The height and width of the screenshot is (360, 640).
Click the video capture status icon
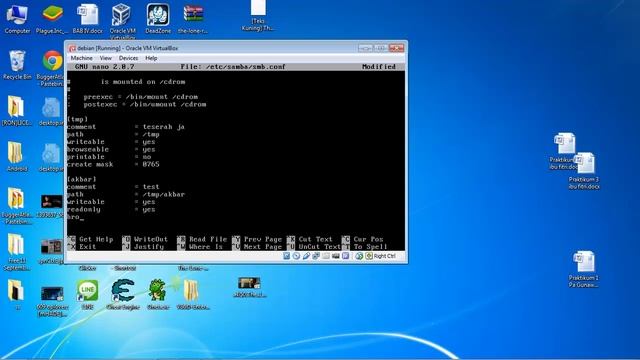[x=336, y=256]
